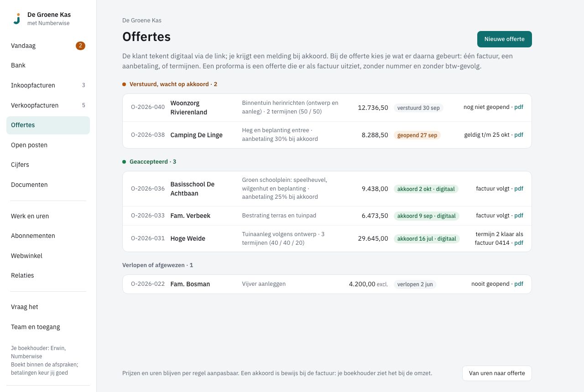The image size is (584, 392).
Task: Select quote number O-2026-036
Action: click(148, 189)
